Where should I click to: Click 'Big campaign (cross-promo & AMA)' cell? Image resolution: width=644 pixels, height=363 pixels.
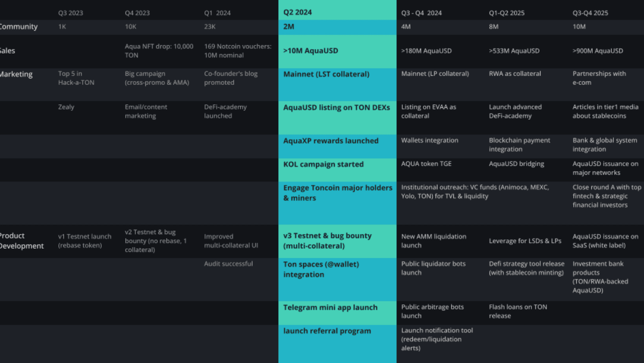point(157,78)
